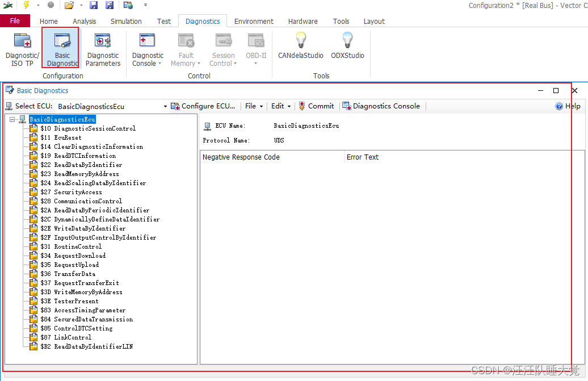Click the Configure ECU icon
Image resolution: width=588 pixels, height=381 pixels.
[x=175, y=107]
